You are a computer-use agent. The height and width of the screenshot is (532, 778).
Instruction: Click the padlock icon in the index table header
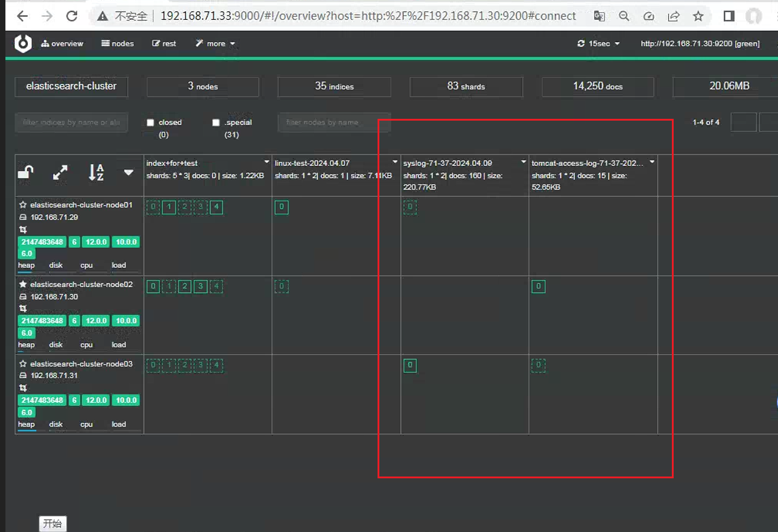coord(26,173)
